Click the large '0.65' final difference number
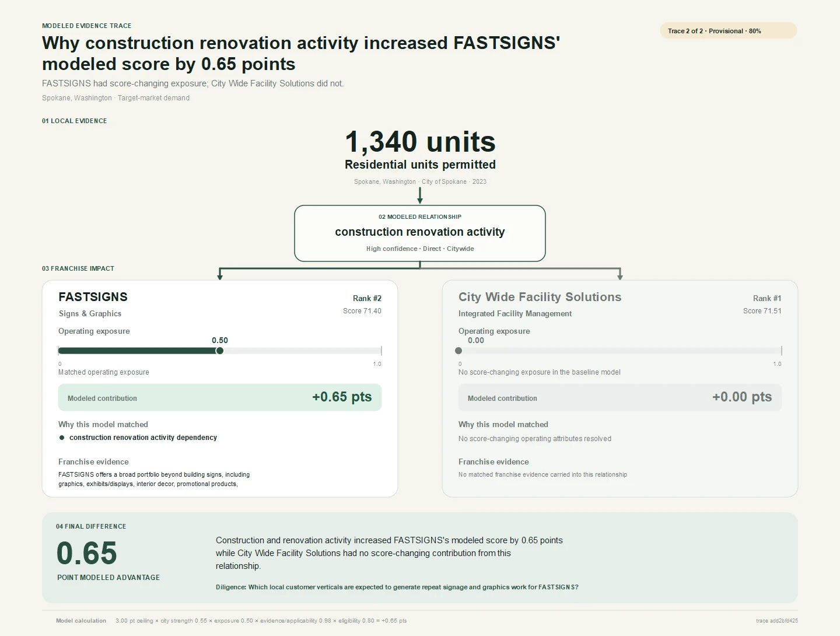The width and height of the screenshot is (840, 636). coord(86,553)
